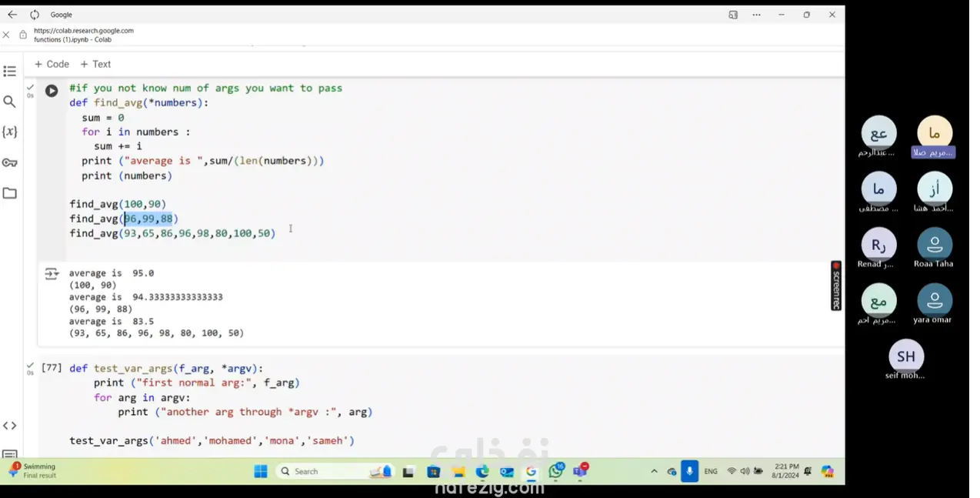The image size is (980, 498).
Task: Open Google Chrome from the taskbar
Action: 532,471
